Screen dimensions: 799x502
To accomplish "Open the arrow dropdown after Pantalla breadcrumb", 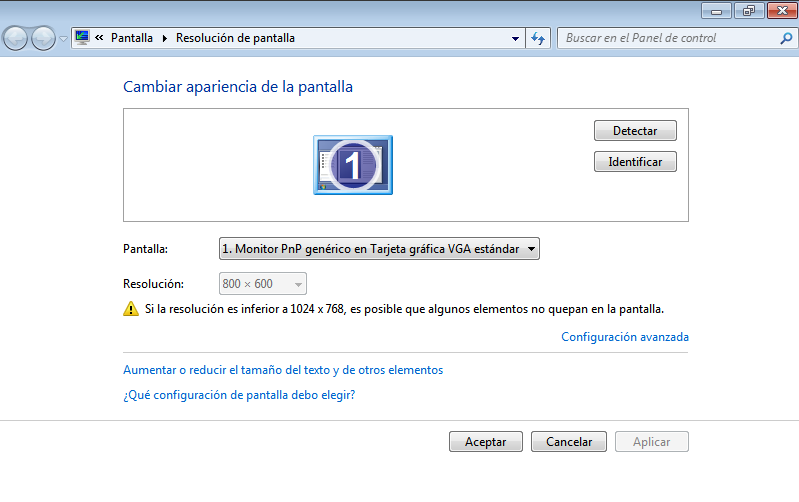I will click(165, 38).
